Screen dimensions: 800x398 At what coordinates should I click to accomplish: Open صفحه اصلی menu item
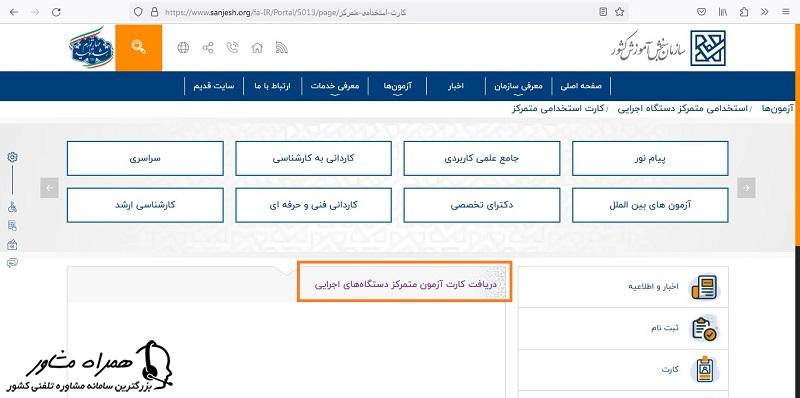click(581, 86)
